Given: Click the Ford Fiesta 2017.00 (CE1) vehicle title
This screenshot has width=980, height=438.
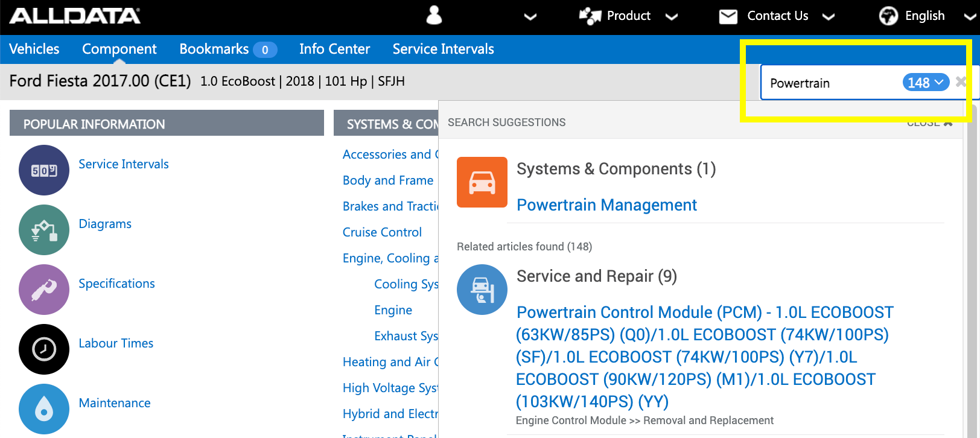Looking at the screenshot, I should (x=100, y=81).
